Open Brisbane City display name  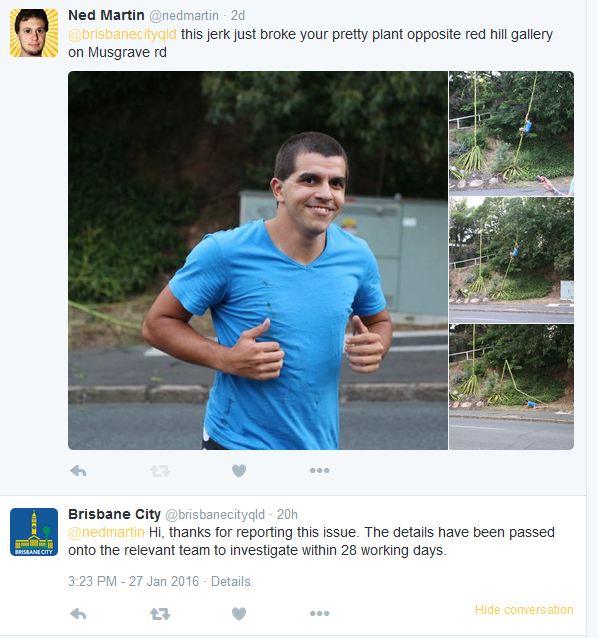pyautogui.click(x=114, y=514)
